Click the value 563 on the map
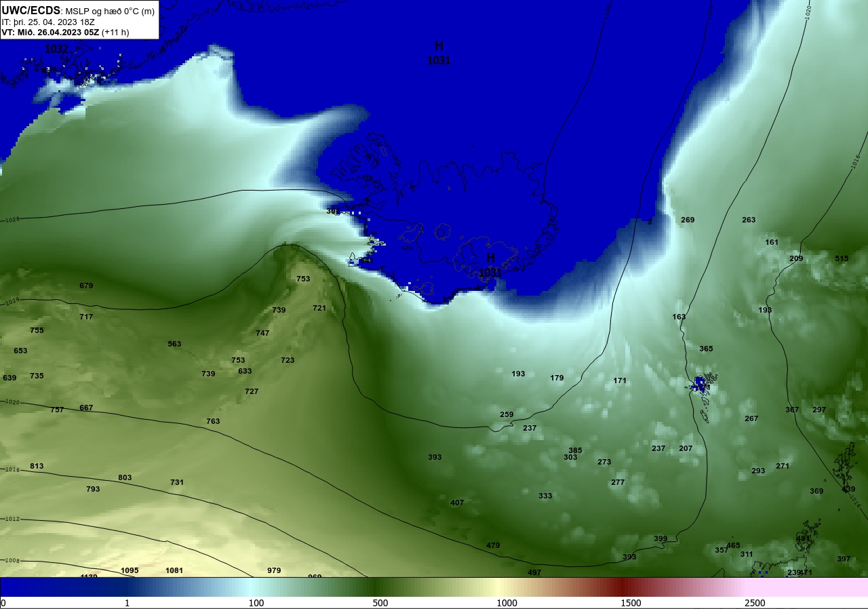 point(175,344)
